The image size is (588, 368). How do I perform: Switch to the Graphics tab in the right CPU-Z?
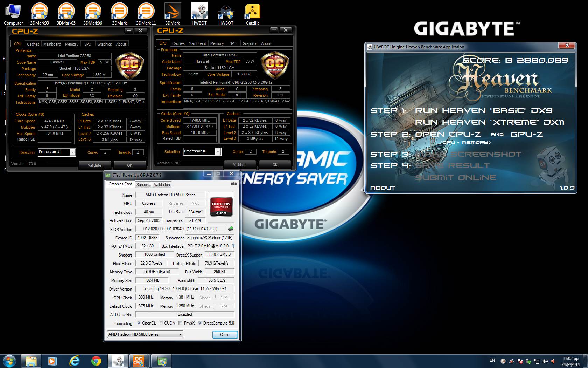point(250,43)
